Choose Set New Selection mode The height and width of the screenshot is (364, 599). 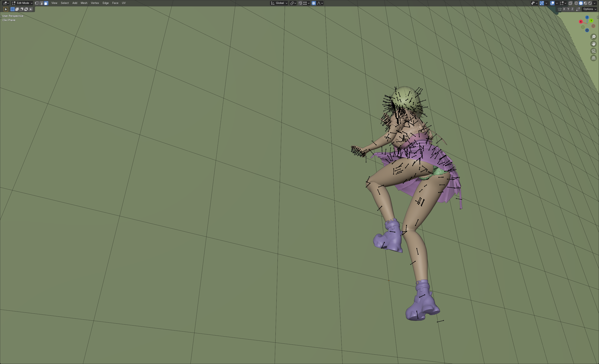12,9
